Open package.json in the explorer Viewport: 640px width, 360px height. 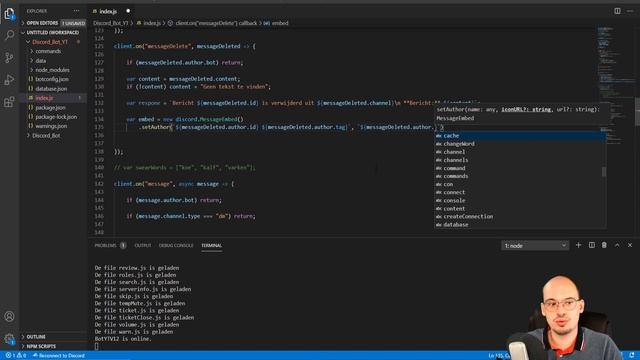[50, 107]
